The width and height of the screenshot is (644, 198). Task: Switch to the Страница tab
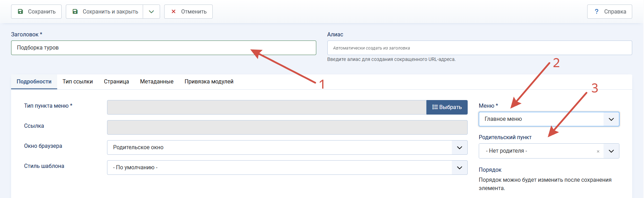coord(116,82)
